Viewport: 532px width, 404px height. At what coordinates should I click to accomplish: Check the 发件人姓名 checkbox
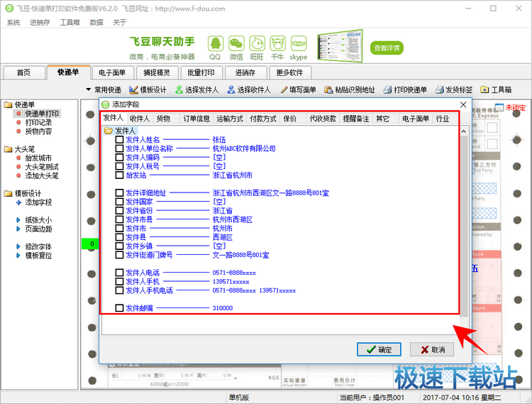pos(119,140)
